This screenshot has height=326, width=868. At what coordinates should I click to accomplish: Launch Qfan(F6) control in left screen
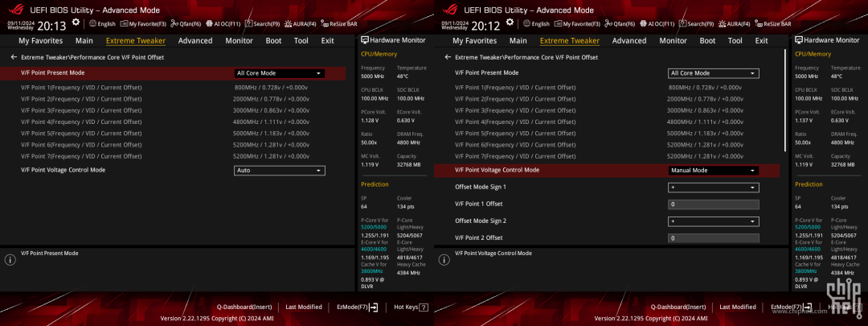(x=186, y=24)
